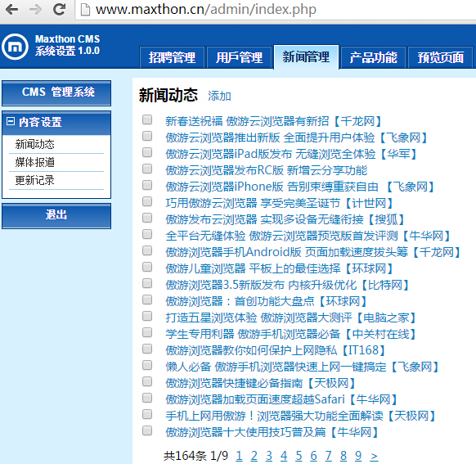Open 媒体报道 in the sidebar

click(35, 163)
